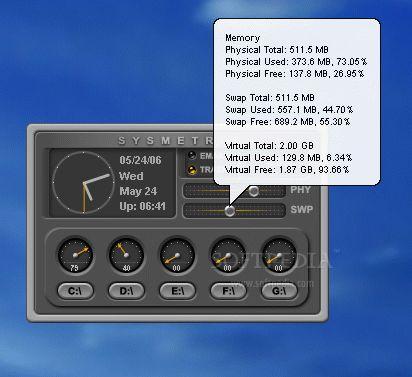Open the G:\ drive button
The width and height of the screenshot is (412, 377).
279,291
